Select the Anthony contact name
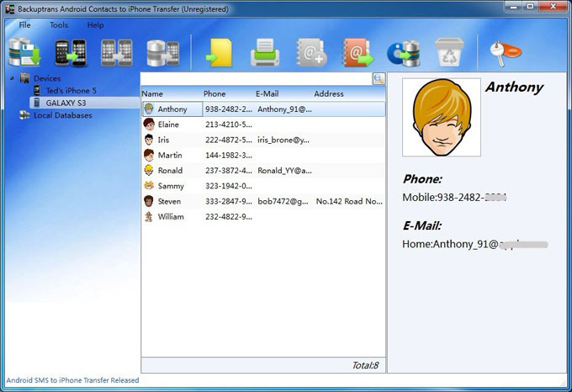The image size is (572, 392). [x=172, y=109]
